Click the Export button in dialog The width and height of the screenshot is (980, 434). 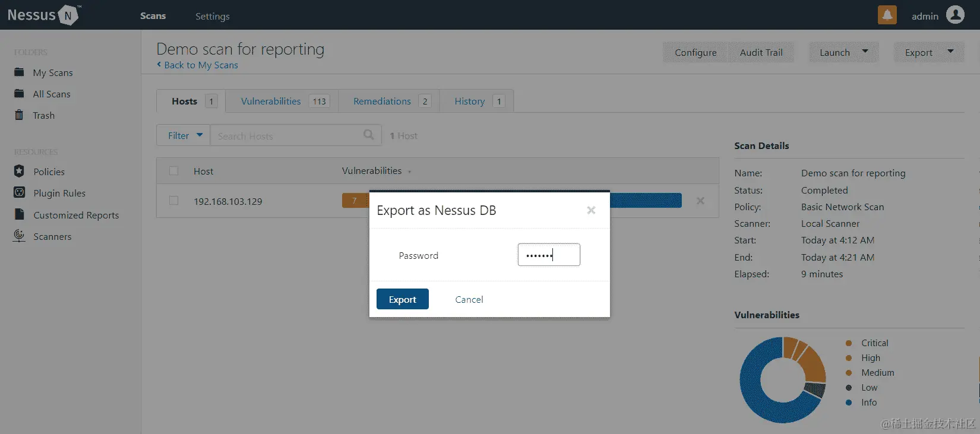403,299
